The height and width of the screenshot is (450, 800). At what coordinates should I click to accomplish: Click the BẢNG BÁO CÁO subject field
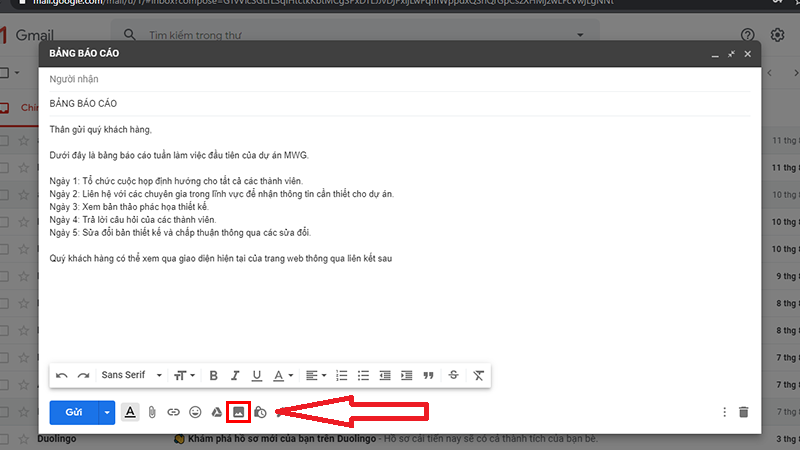[399, 104]
